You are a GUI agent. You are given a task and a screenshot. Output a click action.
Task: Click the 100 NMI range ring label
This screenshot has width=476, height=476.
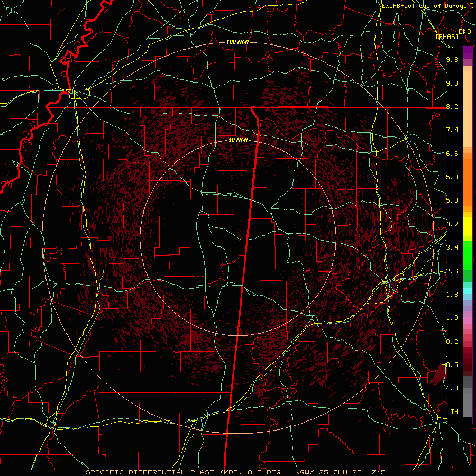point(237,42)
